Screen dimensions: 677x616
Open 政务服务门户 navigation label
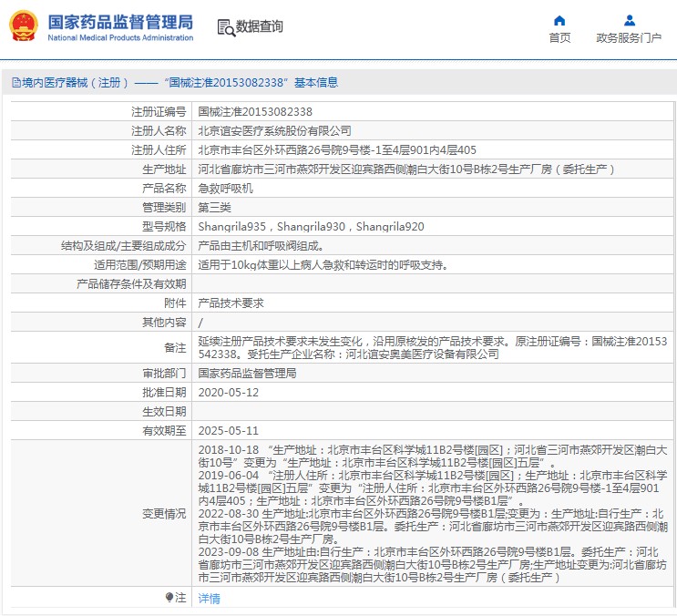629,38
